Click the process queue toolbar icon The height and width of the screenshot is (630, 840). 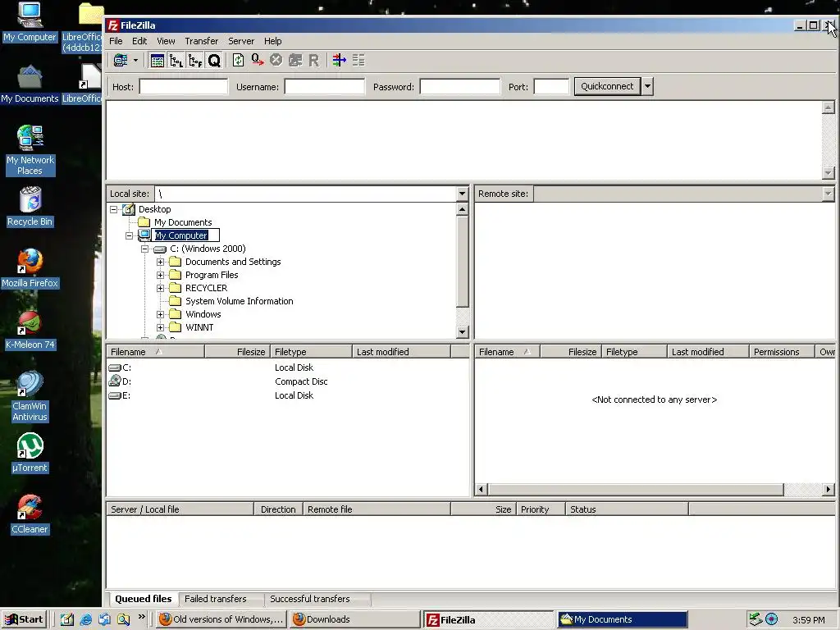[x=258, y=61]
